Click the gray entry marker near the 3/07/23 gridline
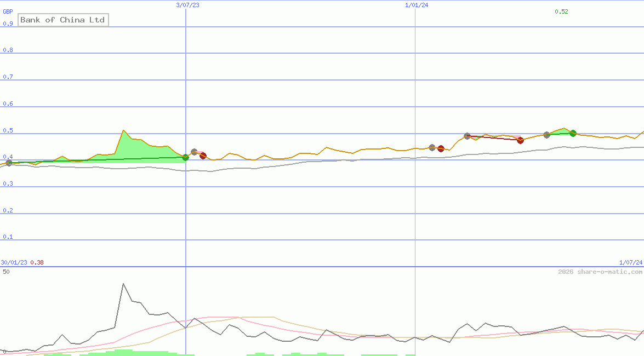The width and height of the screenshot is (644, 356). point(194,152)
